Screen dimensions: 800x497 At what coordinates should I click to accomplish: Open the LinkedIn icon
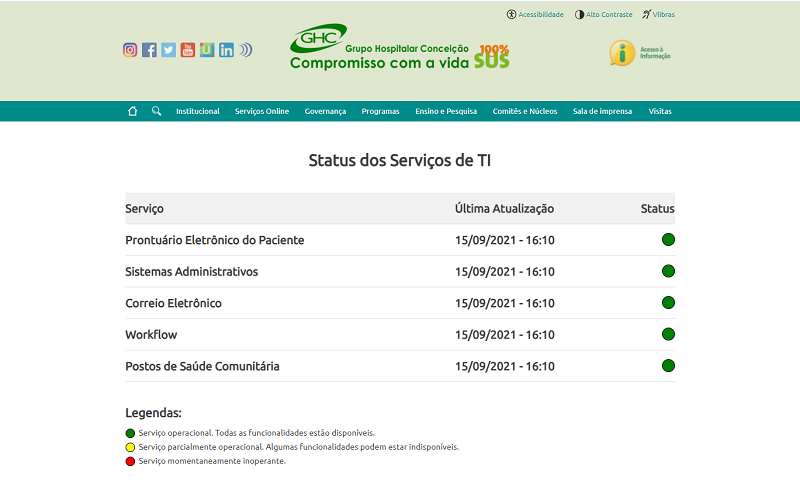click(226, 50)
